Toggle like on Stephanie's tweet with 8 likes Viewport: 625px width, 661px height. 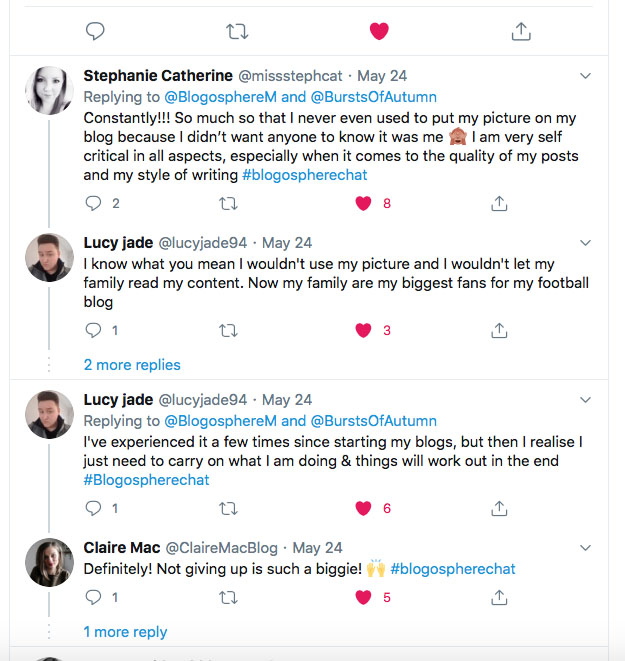coord(365,203)
